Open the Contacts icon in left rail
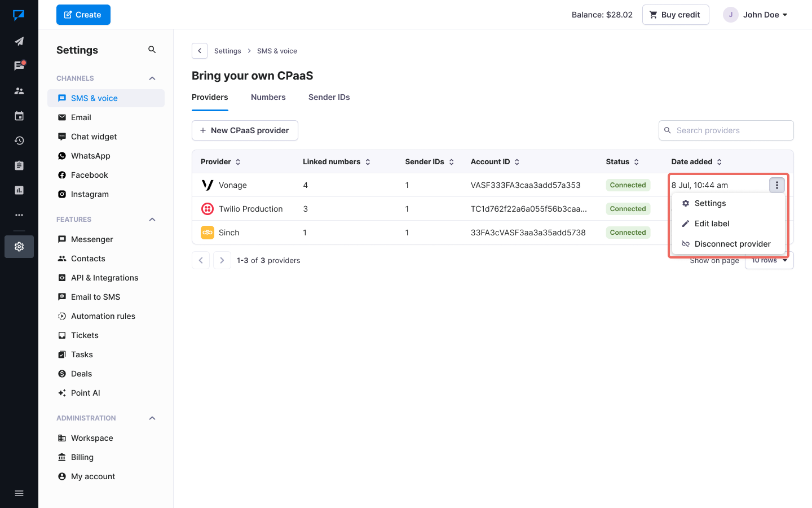 tap(19, 91)
